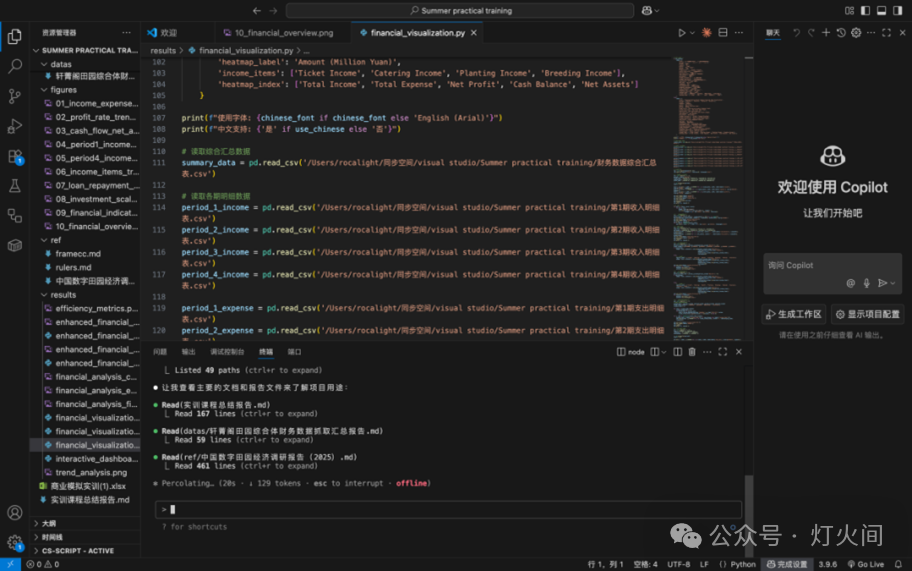
Task: Toggle the secondary side bar layout button
Action: (897, 10)
